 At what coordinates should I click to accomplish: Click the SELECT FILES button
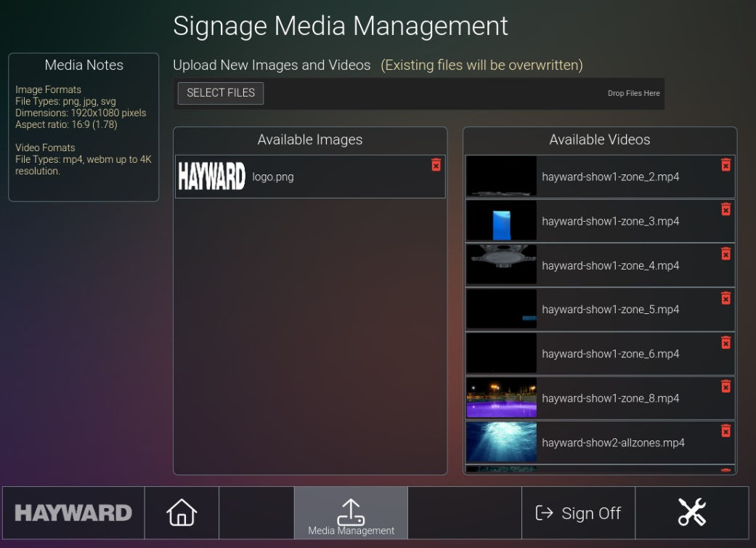[220, 93]
